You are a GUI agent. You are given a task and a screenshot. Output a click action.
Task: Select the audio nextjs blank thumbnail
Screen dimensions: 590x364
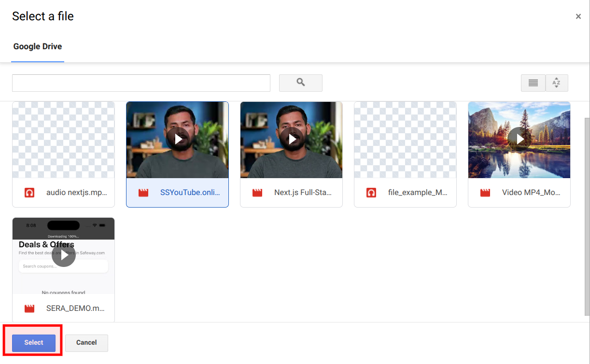pos(63,140)
